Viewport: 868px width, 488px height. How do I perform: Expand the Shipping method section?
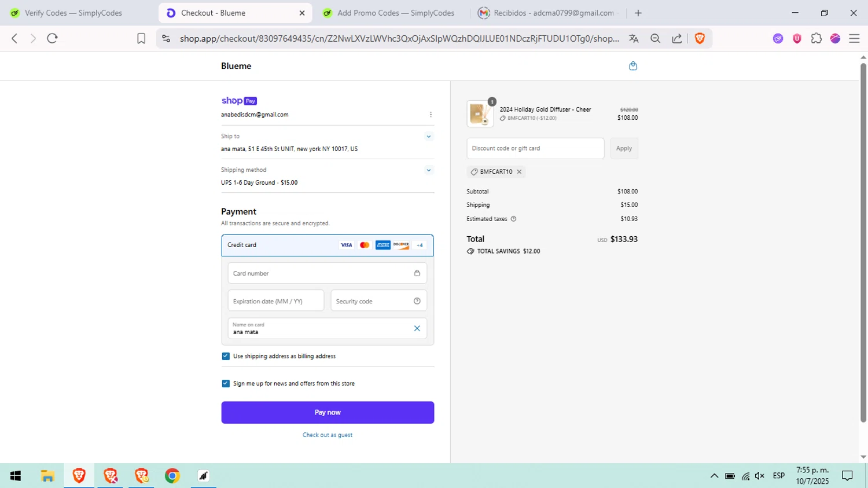429,170
